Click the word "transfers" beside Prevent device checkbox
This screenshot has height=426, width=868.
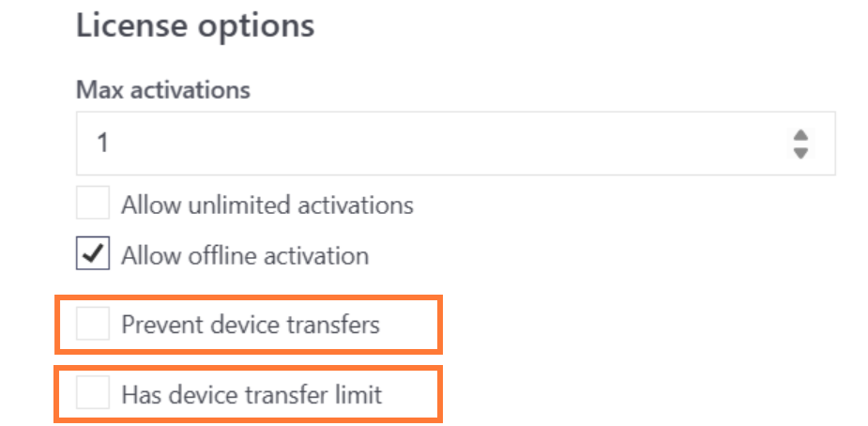click(x=336, y=325)
